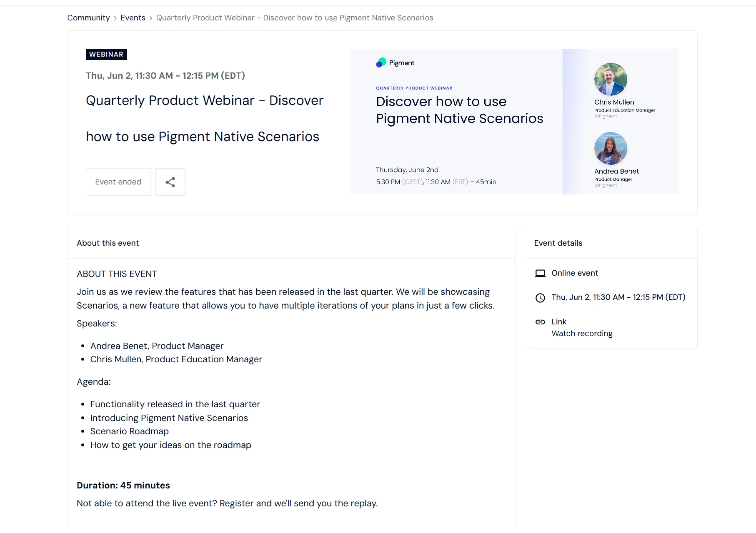Click the Duration: 45 minutes text
The height and width of the screenshot is (533, 756).
[123, 486]
